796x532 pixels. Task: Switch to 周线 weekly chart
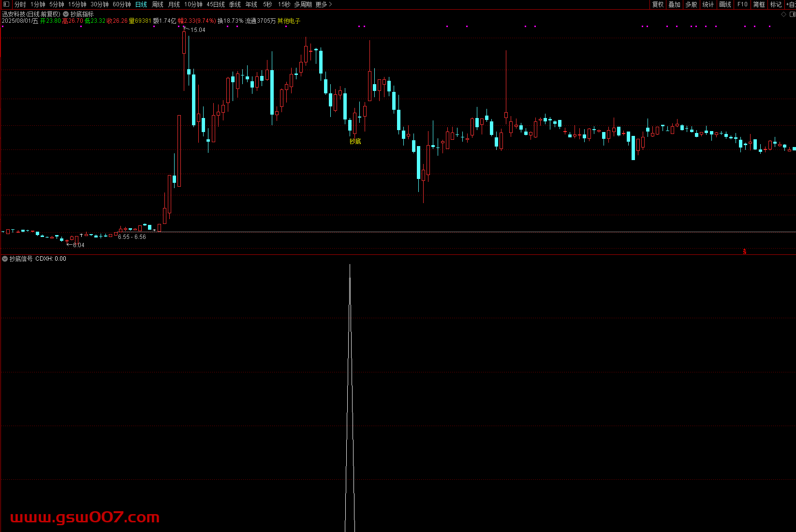pos(158,4)
